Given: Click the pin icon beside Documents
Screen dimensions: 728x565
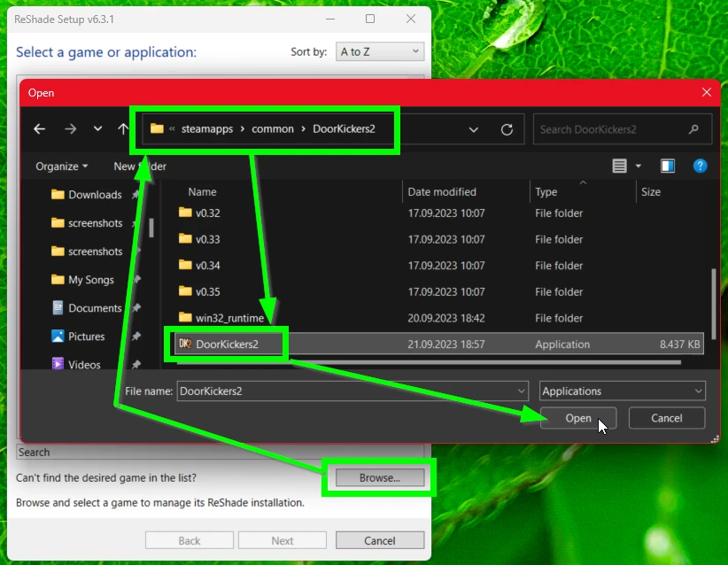Looking at the screenshot, I should (136, 308).
